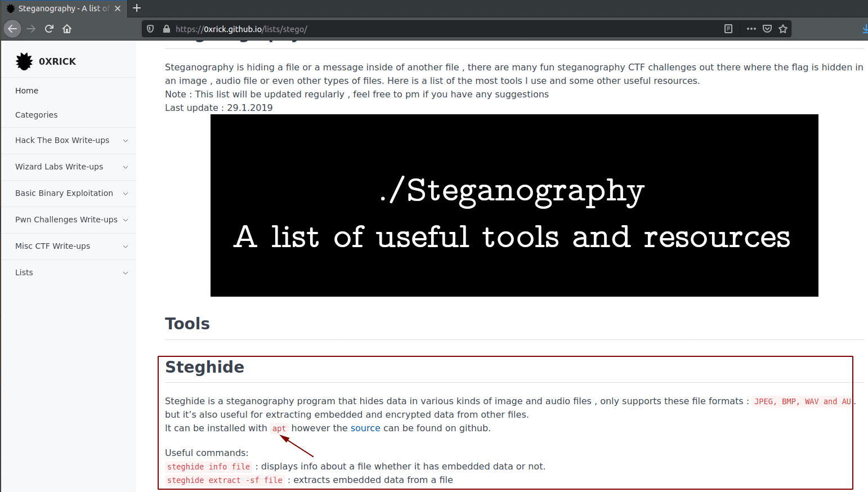Open a new tab with plus button
Viewport: 868px width, 492px height.
point(137,8)
